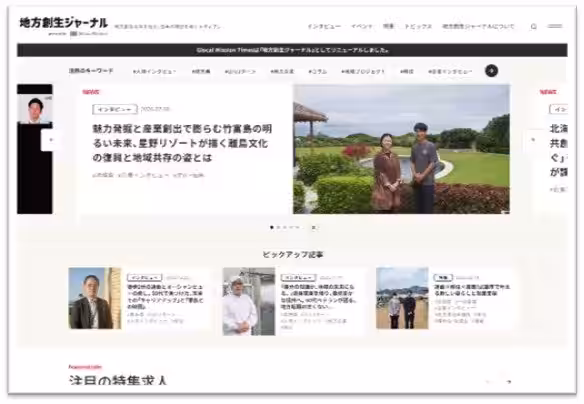Viewport: 584px width, 404px height.
Task: Click the black renewal announcement banner
Action: [x=292, y=50]
